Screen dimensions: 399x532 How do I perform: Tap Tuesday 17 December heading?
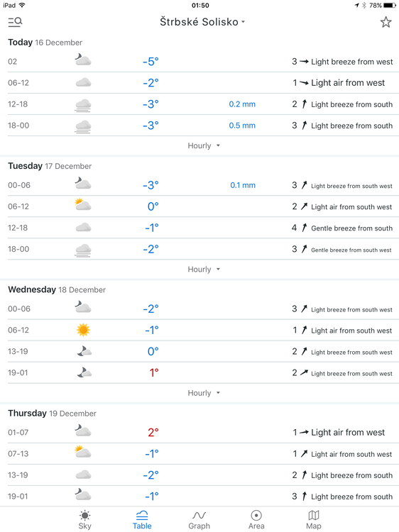point(50,166)
